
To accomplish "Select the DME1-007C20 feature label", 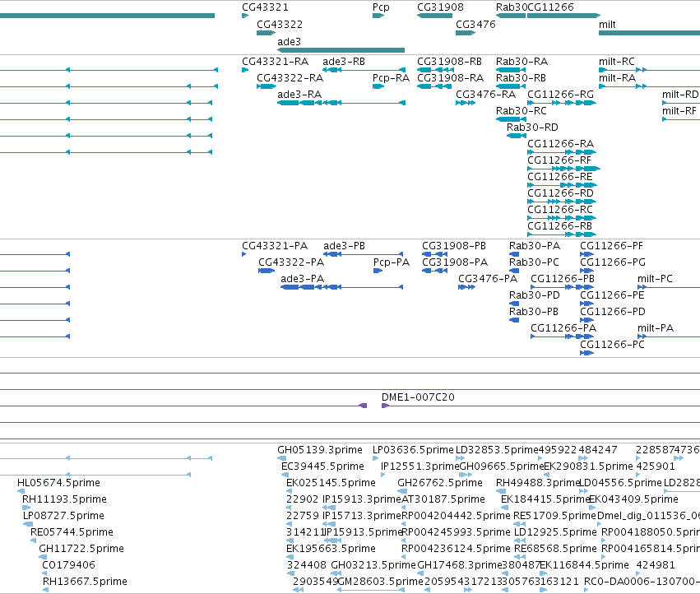I will (418, 397).
